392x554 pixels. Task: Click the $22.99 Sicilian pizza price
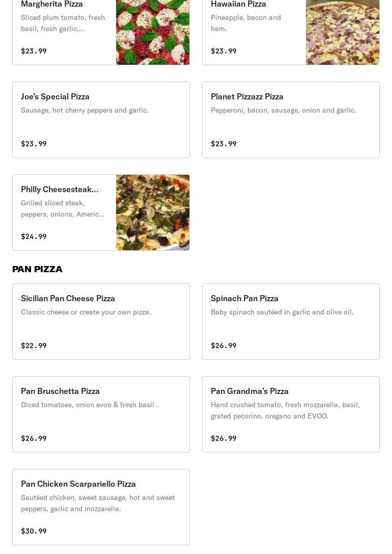[34, 346]
